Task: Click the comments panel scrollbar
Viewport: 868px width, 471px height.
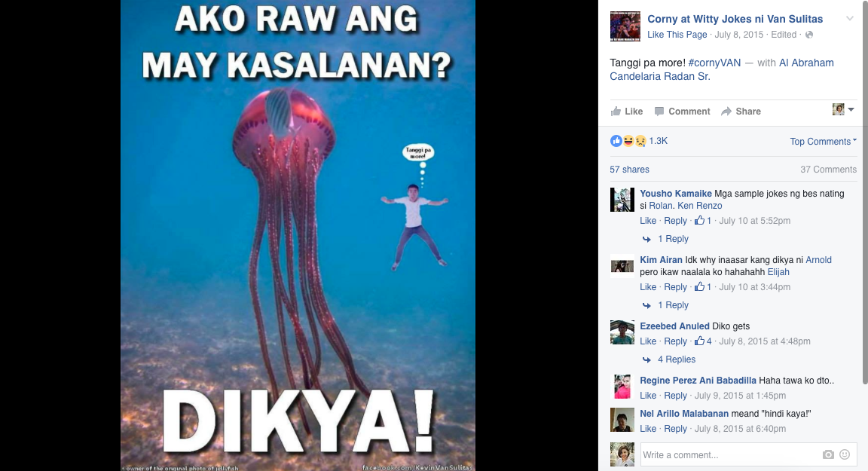Action: pyautogui.click(x=865, y=192)
